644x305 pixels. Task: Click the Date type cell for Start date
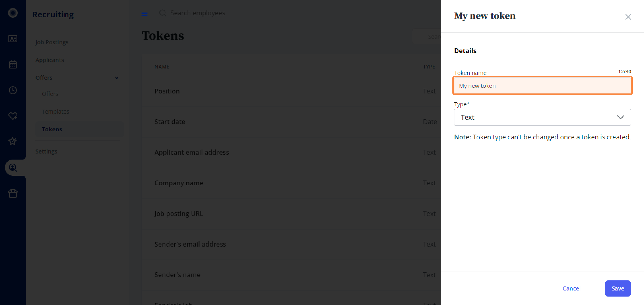point(430,122)
